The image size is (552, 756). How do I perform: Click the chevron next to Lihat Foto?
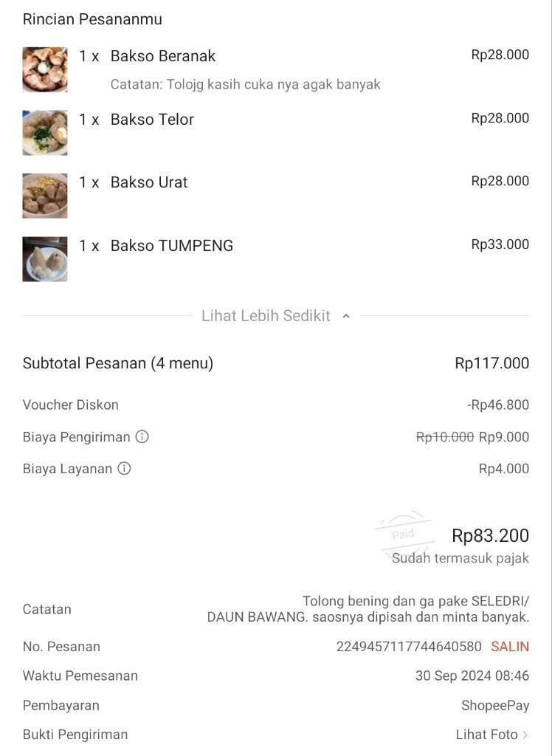[525, 735]
